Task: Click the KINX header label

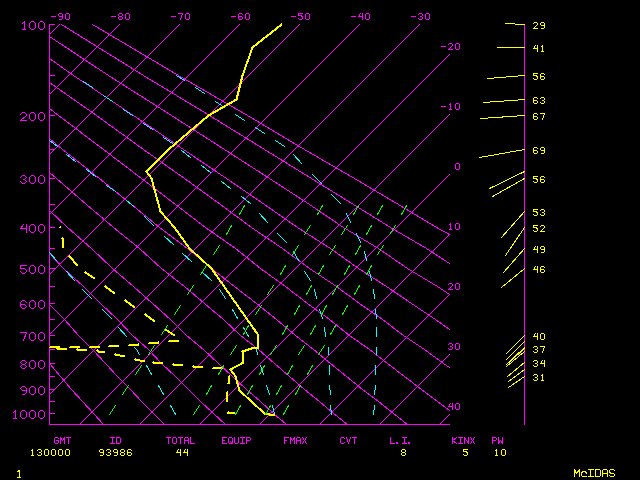Action: (x=462, y=440)
